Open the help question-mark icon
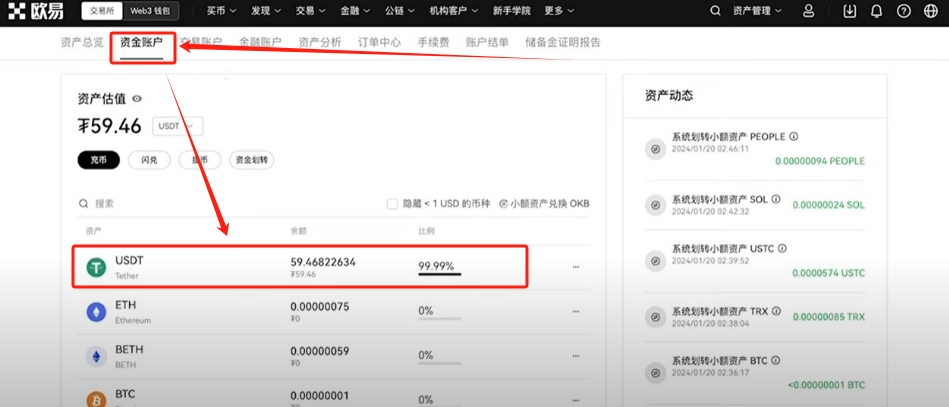 coord(904,11)
